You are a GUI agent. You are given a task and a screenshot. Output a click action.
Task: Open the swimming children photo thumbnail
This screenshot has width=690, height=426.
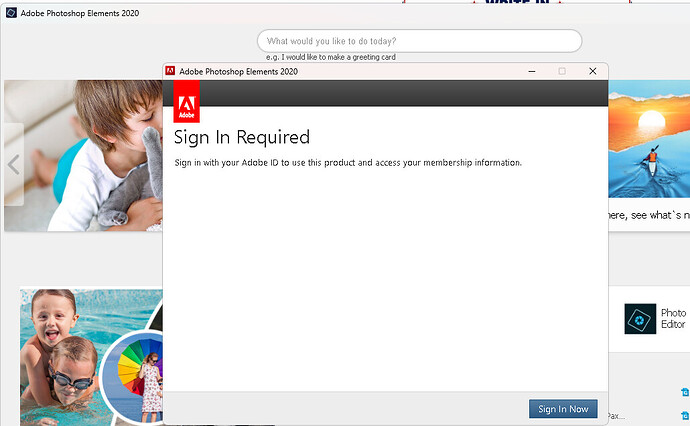66,356
